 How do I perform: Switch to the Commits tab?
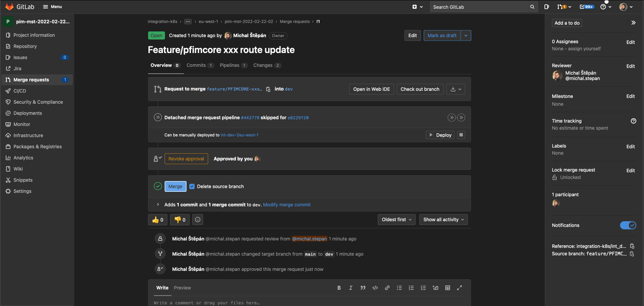pyautogui.click(x=200, y=65)
